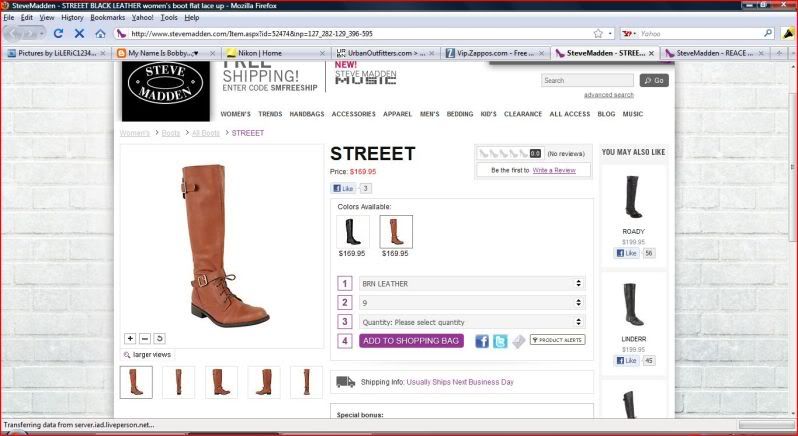798x436 pixels.
Task: Switch to My Name Is Bobby tab
Action: click(x=165, y=53)
